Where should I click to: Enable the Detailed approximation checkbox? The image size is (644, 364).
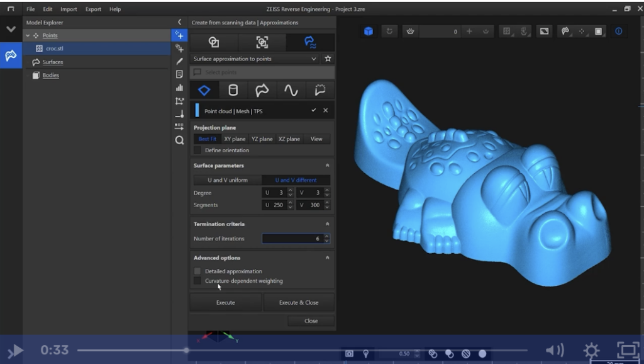pyautogui.click(x=197, y=271)
